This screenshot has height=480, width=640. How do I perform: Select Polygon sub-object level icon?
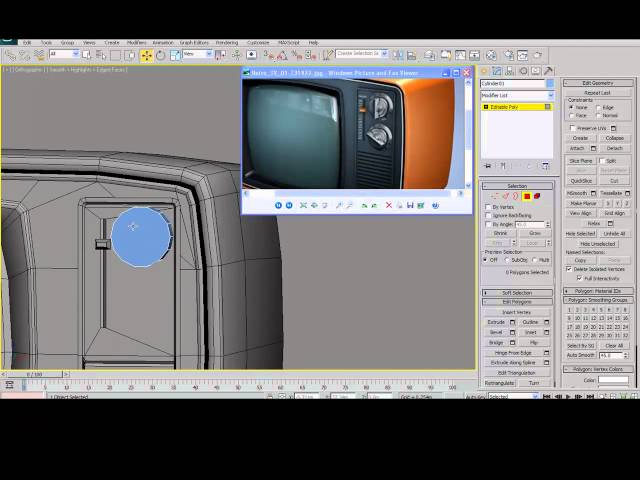tap(527, 196)
